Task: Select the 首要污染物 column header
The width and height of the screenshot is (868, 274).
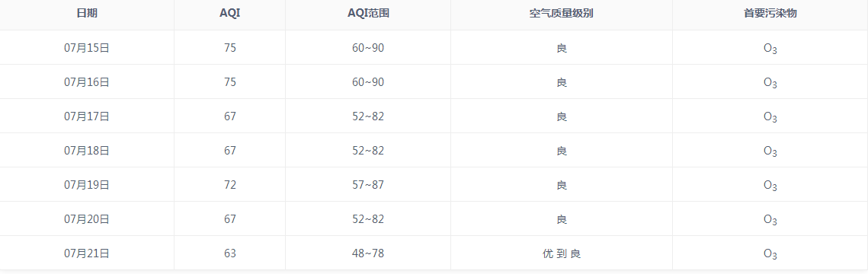Action: pos(770,13)
